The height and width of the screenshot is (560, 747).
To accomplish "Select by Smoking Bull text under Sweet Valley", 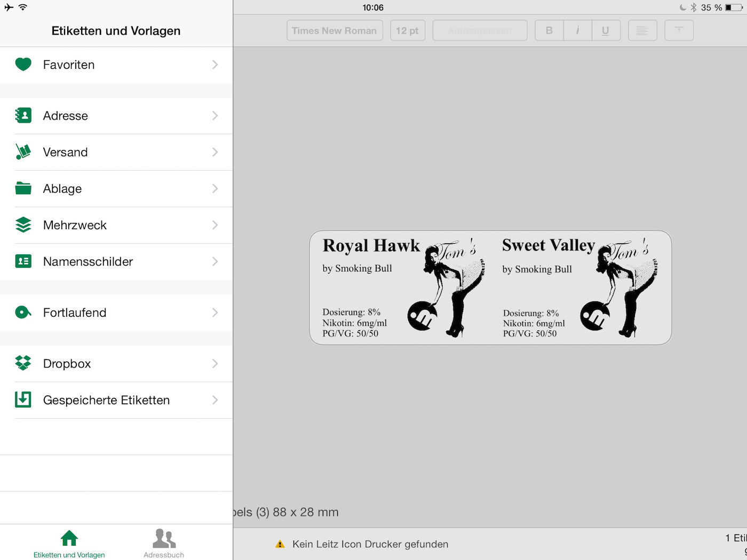I will tap(537, 269).
